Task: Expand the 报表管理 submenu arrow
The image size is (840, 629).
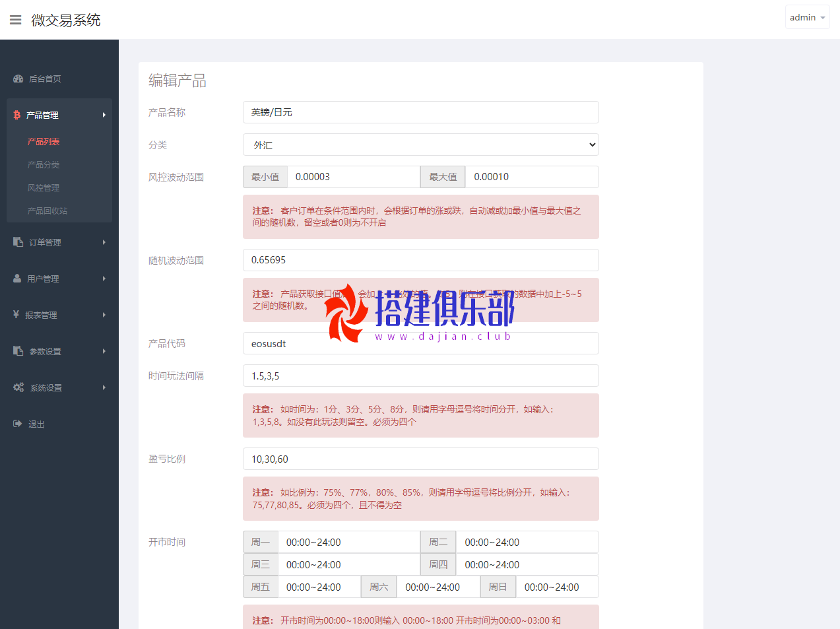Action: (104, 315)
